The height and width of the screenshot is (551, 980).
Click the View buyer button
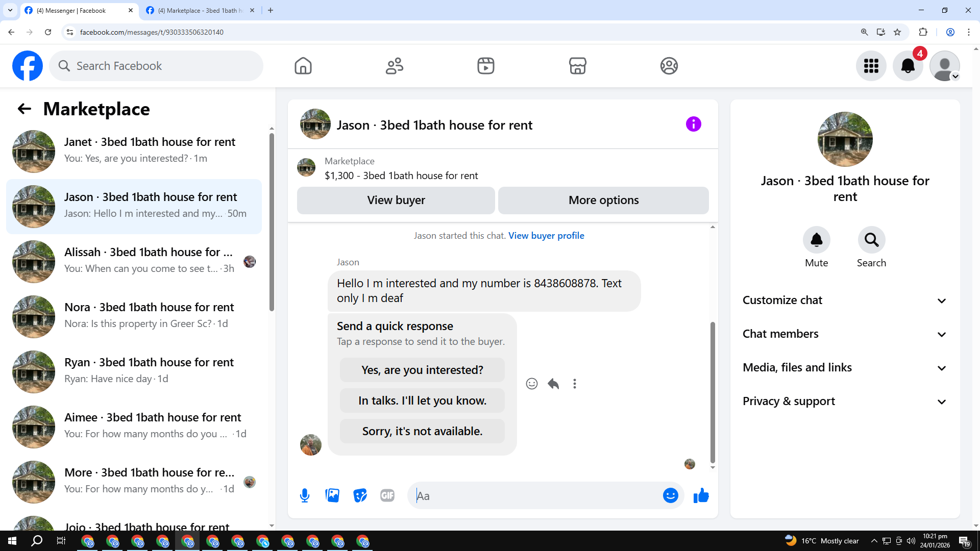tap(396, 201)
